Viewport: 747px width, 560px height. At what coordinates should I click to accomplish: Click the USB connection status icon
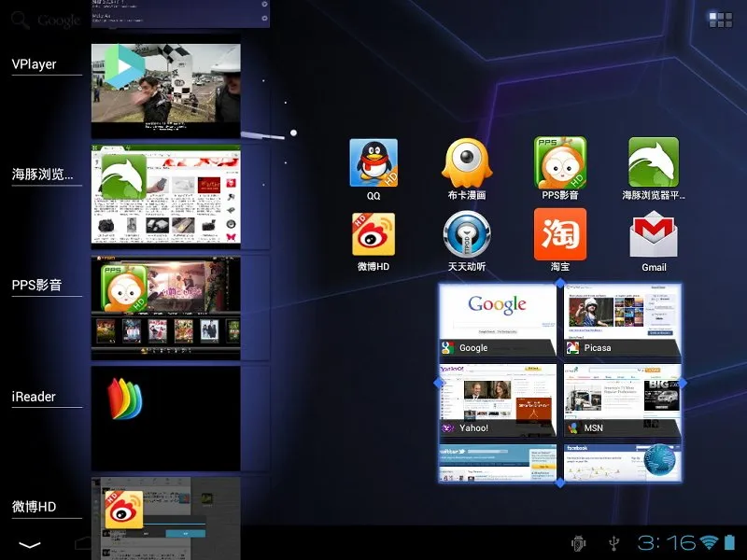click(614, 543)
